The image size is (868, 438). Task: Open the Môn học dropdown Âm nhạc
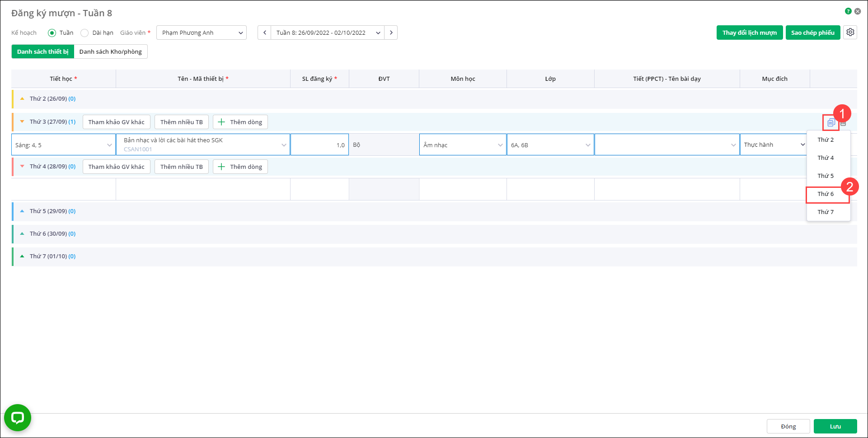click(x=463, y=145)
